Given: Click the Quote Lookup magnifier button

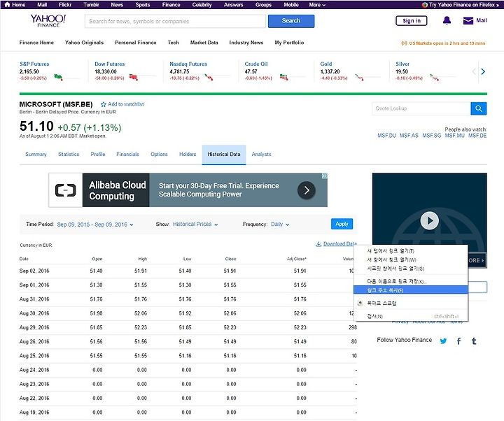Looking at the screenshot, I should point(479,108).
